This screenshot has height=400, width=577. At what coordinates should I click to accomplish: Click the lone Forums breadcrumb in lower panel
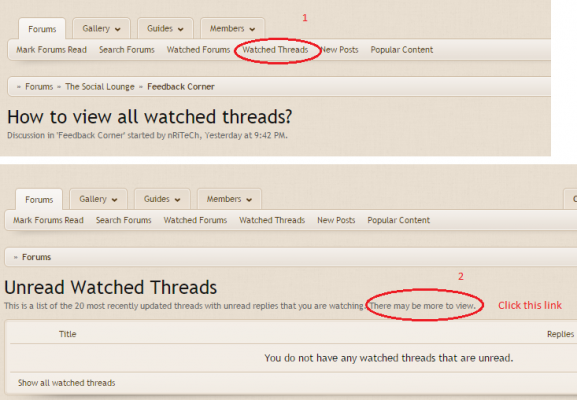[x=36, y=257]
